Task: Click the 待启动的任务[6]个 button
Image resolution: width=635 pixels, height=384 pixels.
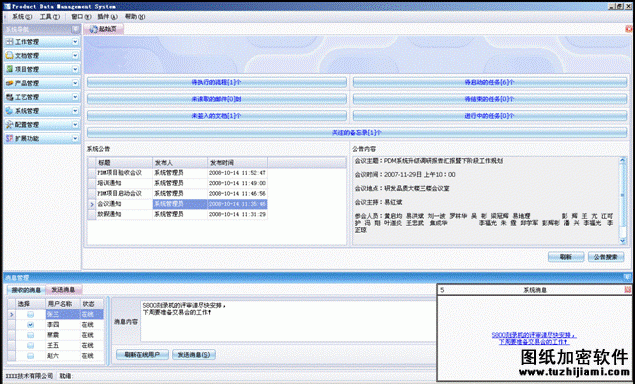Action: 490,82
